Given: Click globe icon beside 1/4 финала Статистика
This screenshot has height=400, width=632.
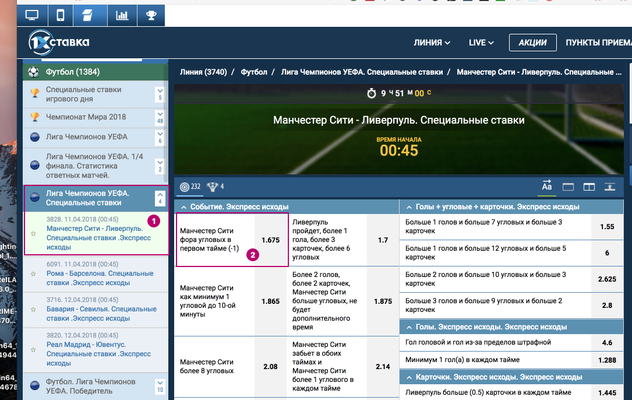Looking at the screenshot, I should (35, 165).
